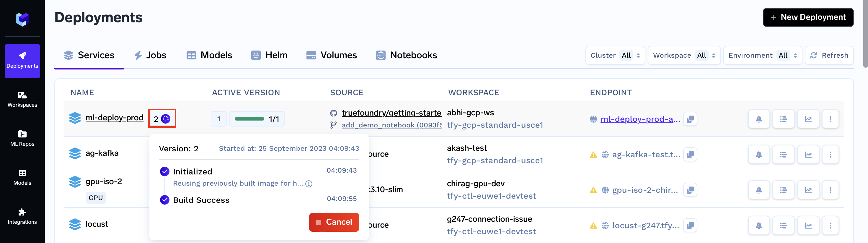Open the three-dot menu for locust

coord(830,225)
